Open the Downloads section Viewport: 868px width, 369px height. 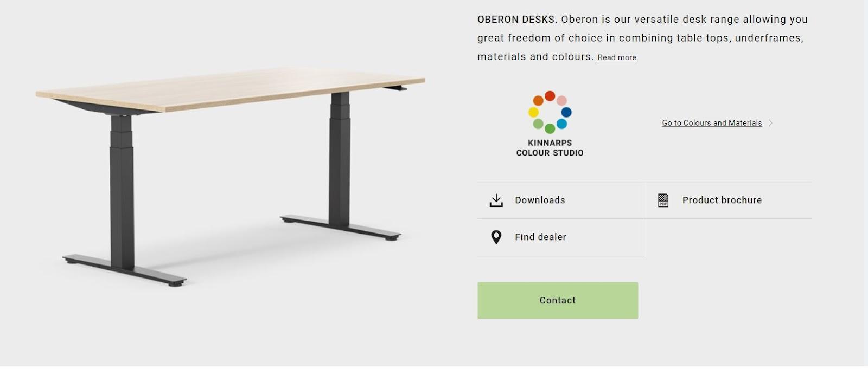pyautogui.click(x=560, y=200)
